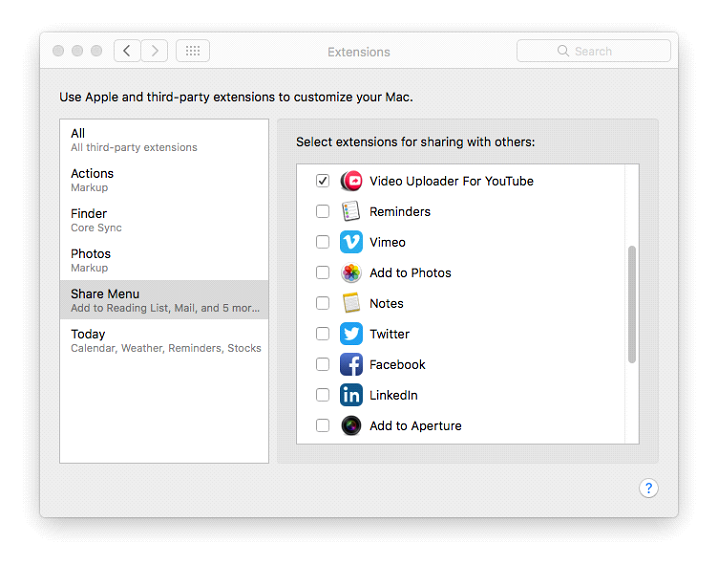The width and height of the screenshot is (718, 565).
Task: Enable the Twitter sharing checkbox
Action: tap(322, 334)
